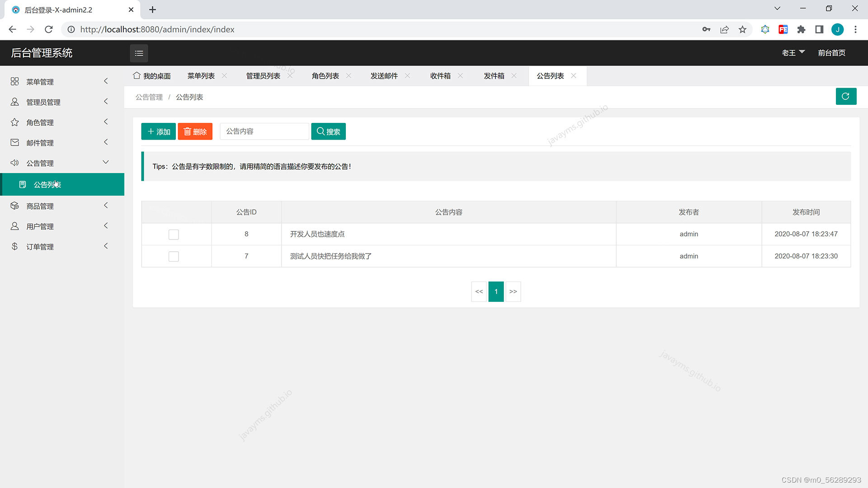Image resolution: width=868 pixels, height=488 pixels.
Task: Toggle the sidebar collapse hamburger button
Action: click(139, 53)
